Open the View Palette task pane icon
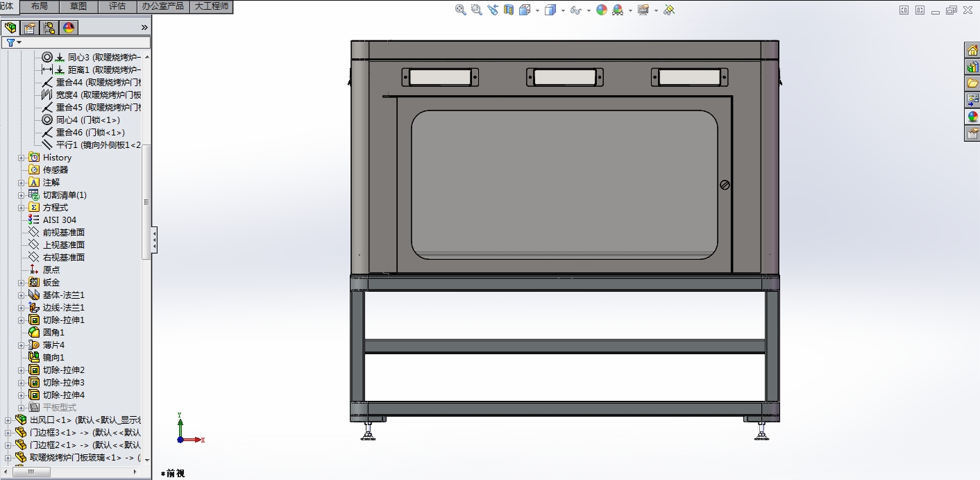This screenshot has height=480, width=980. click(x=972, y=100)
